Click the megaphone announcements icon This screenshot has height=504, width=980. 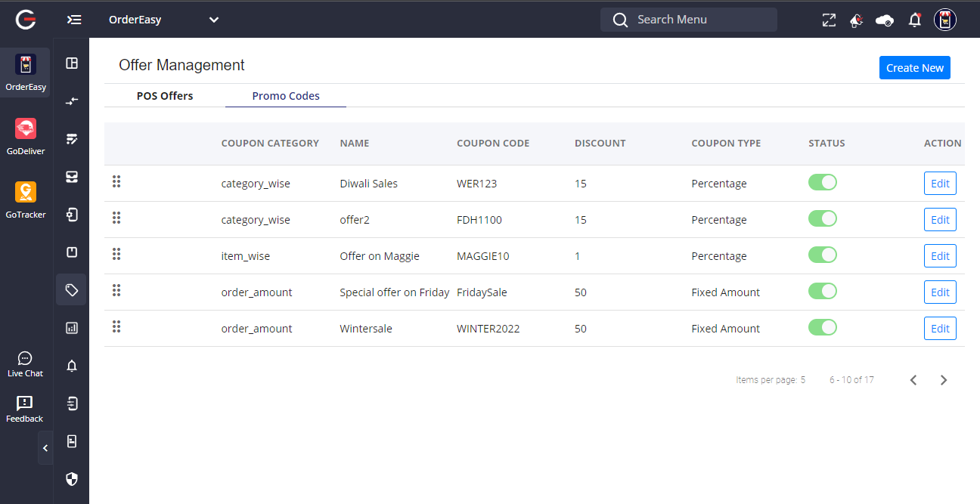(856, 20)
